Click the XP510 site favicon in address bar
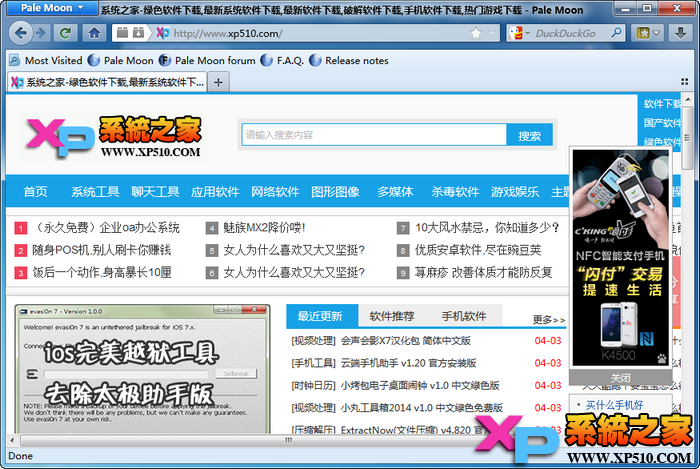Image resolution: width=700 pixels, height=469 pixels. coord(162,33)
